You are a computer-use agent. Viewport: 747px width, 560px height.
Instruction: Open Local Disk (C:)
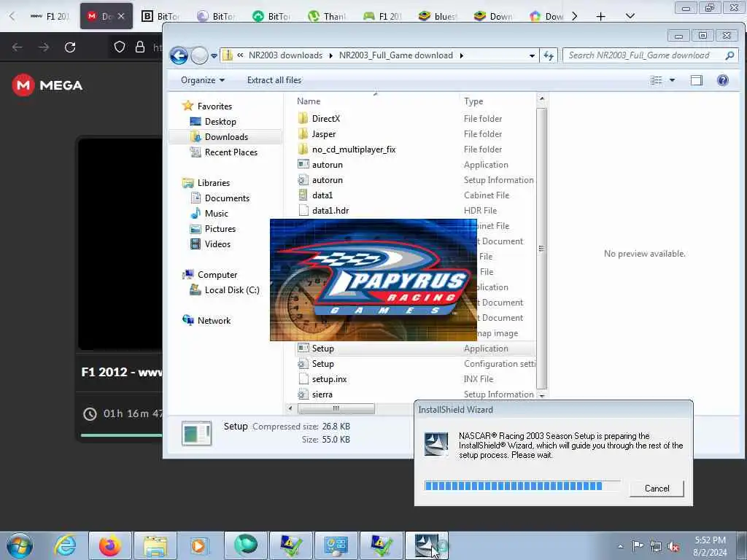[x=231, y=290]
